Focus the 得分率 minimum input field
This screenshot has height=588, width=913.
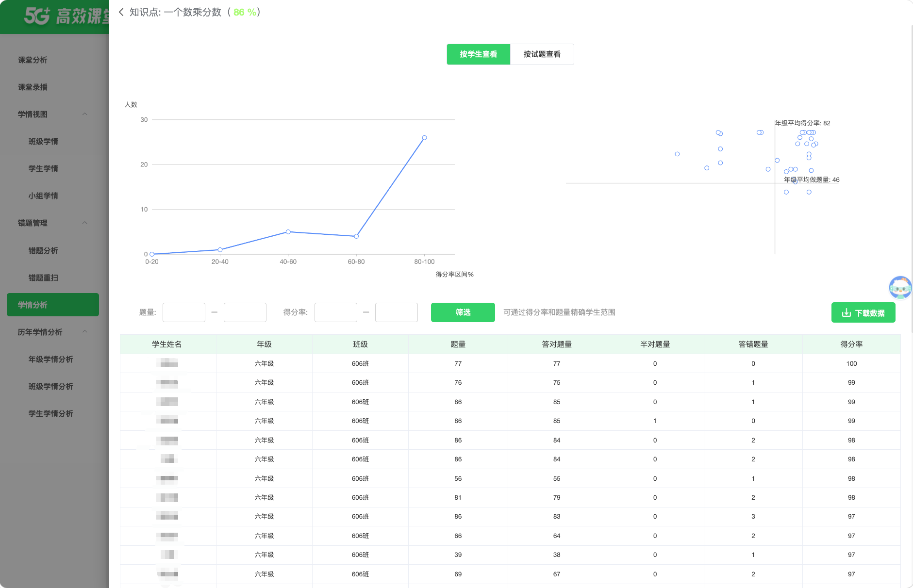tap(336, 312)
